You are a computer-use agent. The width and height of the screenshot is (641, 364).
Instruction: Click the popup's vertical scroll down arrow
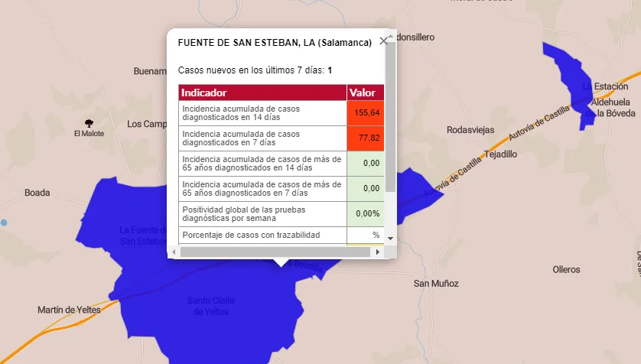390,239
